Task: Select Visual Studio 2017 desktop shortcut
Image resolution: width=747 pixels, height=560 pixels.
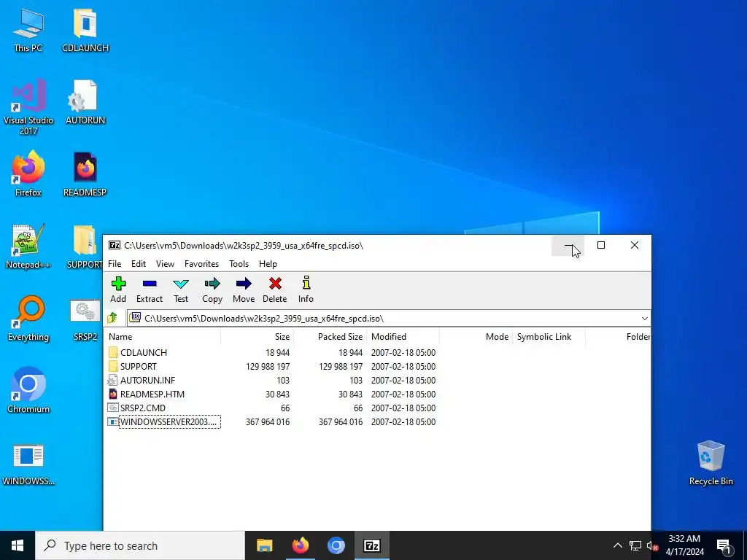Action: click(28, 106)
